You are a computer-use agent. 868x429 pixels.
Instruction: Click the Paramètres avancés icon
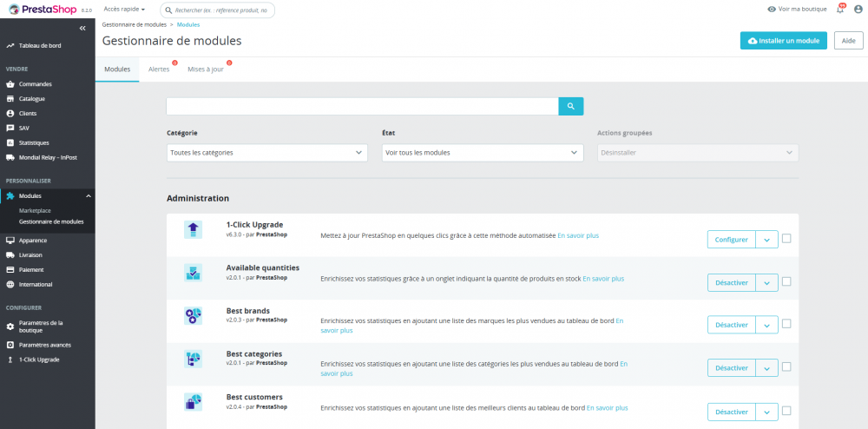click(10, 345)
